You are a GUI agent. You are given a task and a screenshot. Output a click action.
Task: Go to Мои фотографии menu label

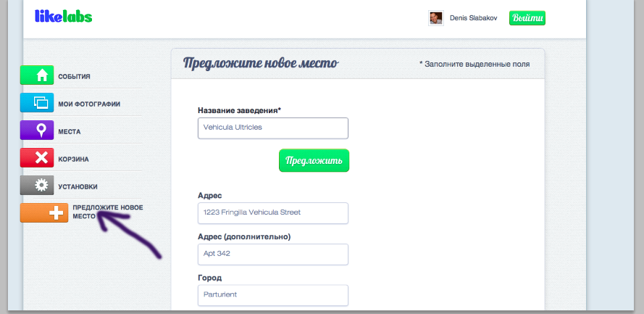point(89,104)
